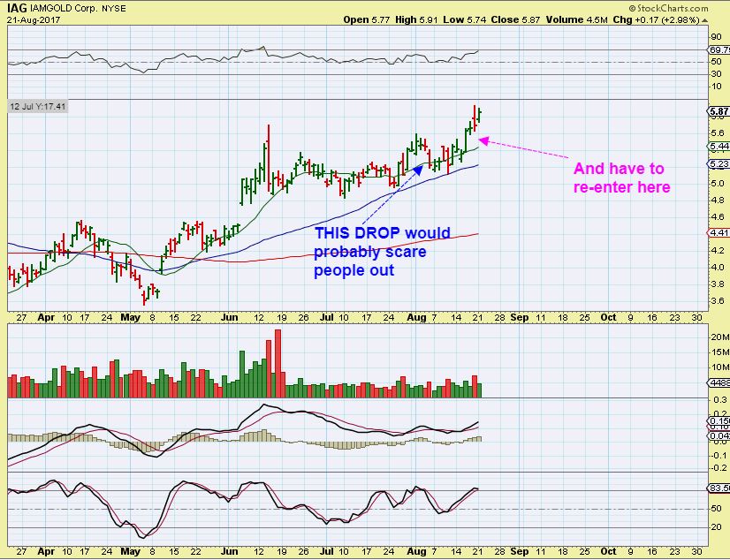730x560 pixels.
Task: Click the tallest red volume bar in June
Action: pyautogui.click(x=278, y=363)
